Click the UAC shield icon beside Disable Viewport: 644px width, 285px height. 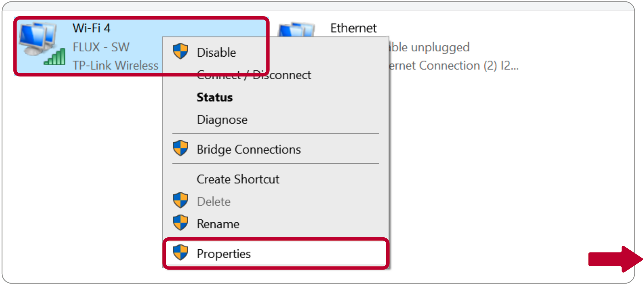[x=181, y=51]
